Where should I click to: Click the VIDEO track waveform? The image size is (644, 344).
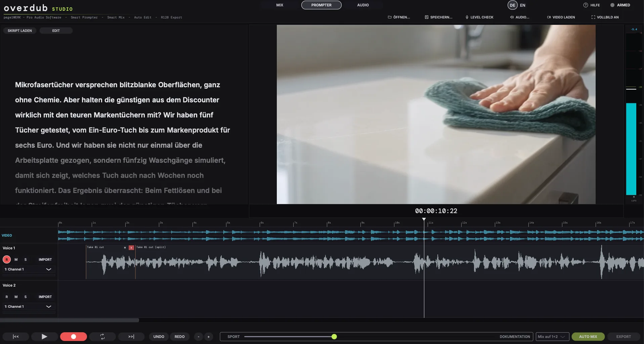tap(351, 235)
